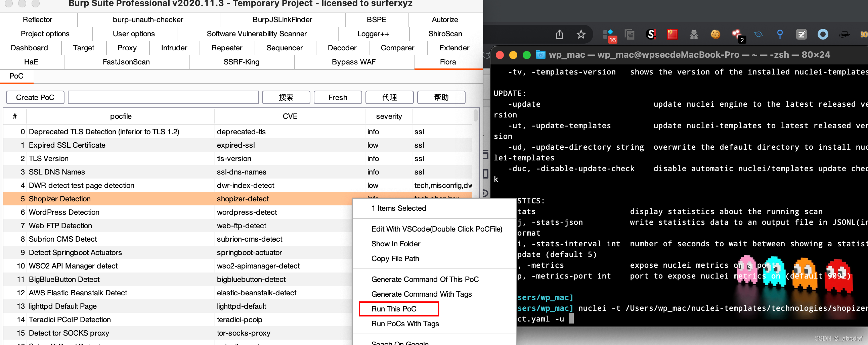This screenshot has height=345, width=868.
Task: Open the Sequencer tab
Action: coord(285,48)
